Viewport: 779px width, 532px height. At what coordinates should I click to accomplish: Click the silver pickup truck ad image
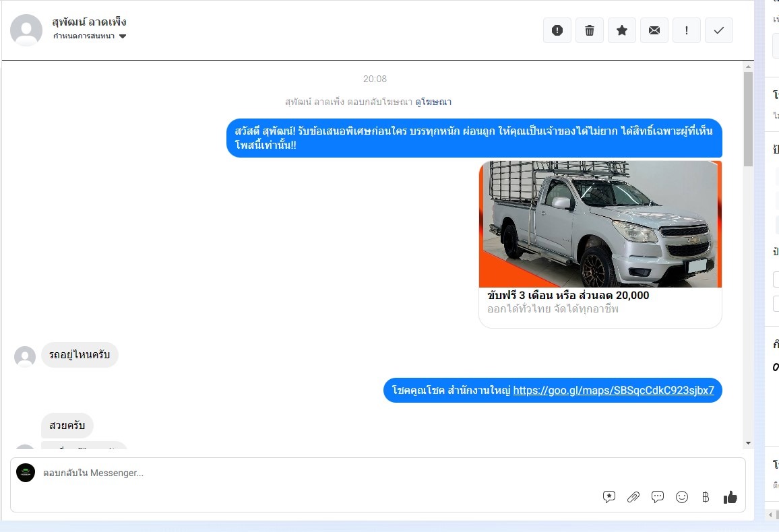pos(600,224)
